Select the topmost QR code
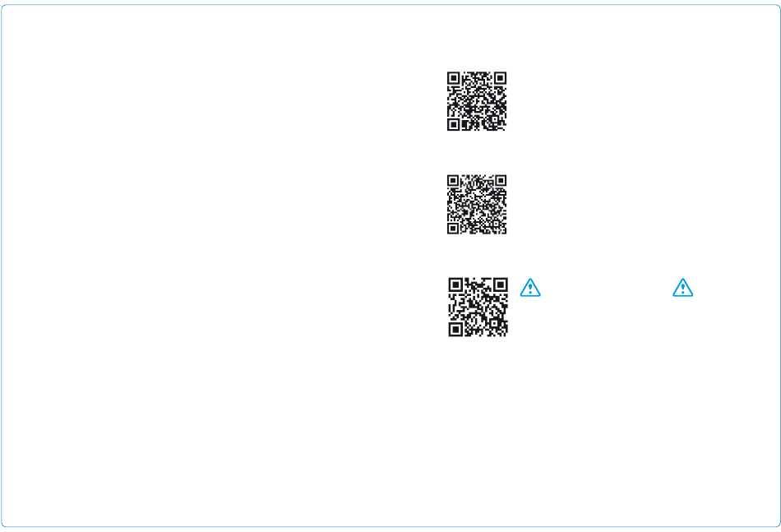Viewport: 781px width, 532px height. (477, 101)
